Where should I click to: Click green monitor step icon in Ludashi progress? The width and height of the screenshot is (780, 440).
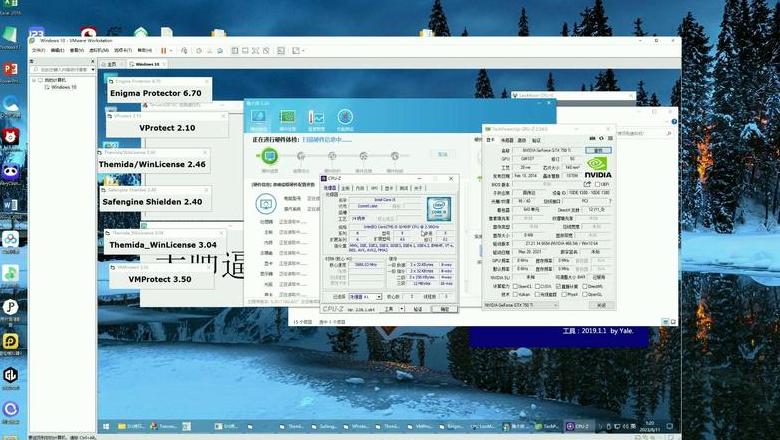(x=270, y=156)
